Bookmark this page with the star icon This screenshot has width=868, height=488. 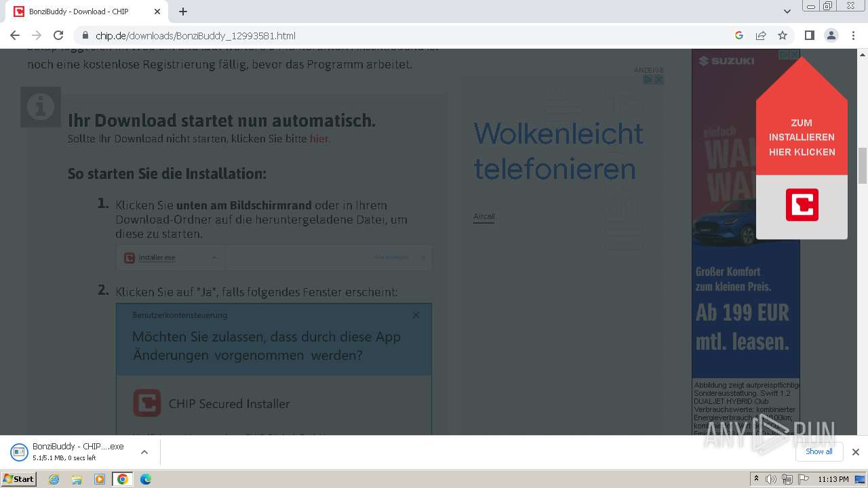tap(783, 35)
